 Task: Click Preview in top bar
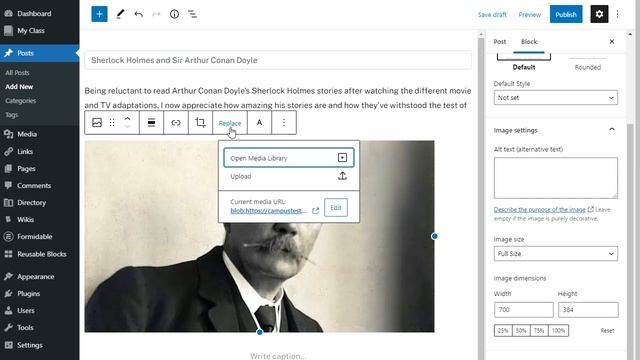click(x=529, y=15)
